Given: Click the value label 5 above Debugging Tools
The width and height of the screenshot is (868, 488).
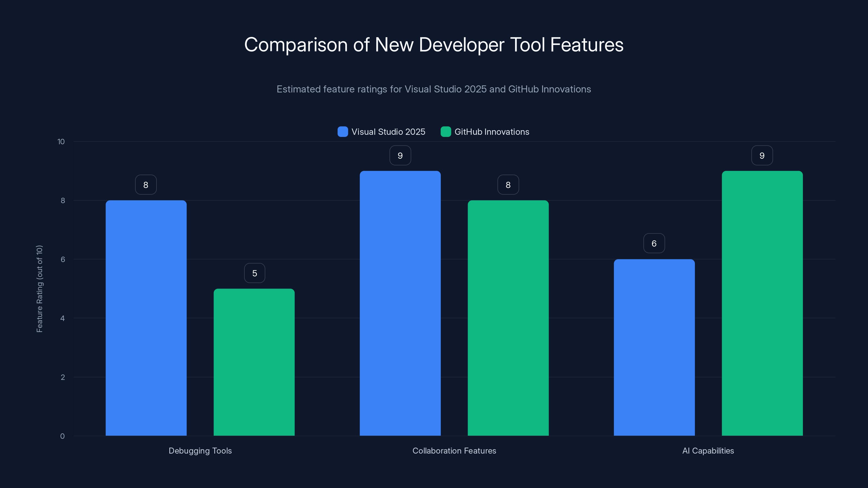Looking at the screenshot, I should point(254,273).
